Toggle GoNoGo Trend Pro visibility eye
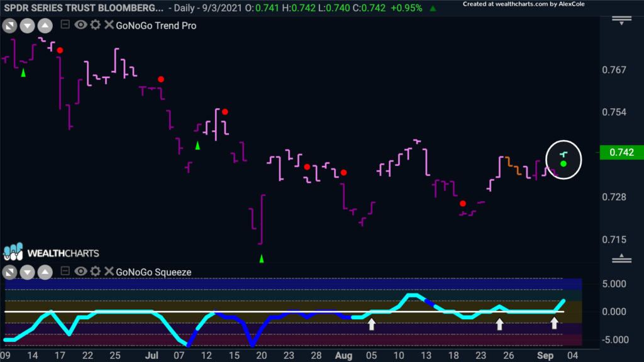The height and width of the screenshot is (362, 644). tap(80, 25)
